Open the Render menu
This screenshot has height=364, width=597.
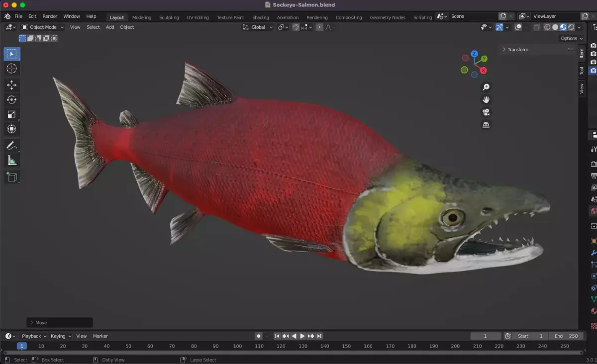click(x=50, y=16)
